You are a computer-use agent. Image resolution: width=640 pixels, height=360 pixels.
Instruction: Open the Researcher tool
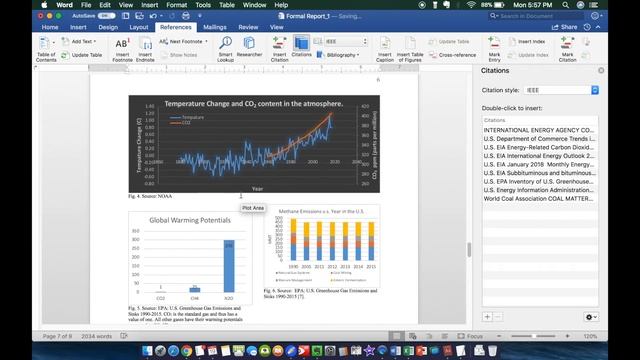point(249,47)
